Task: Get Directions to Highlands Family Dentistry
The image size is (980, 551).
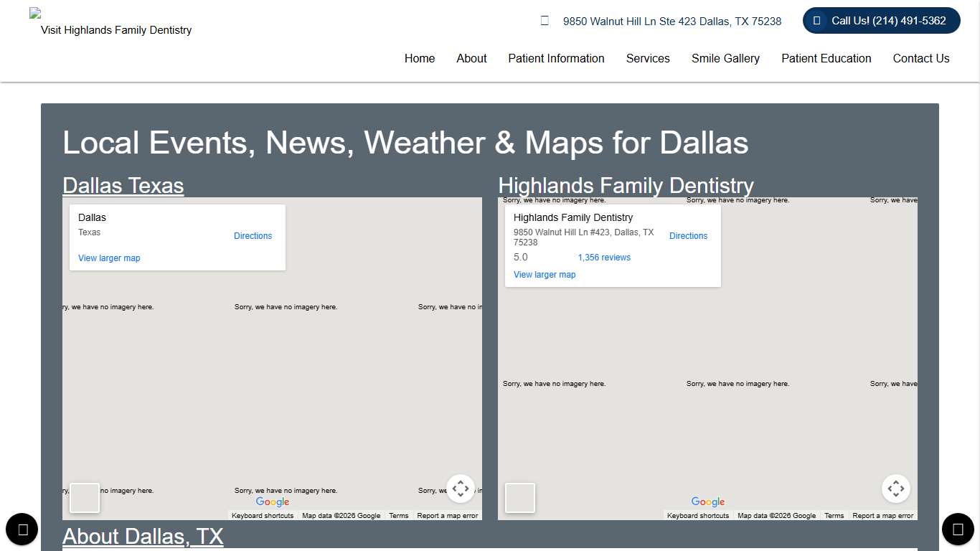Action: click(x=688, y=236)
